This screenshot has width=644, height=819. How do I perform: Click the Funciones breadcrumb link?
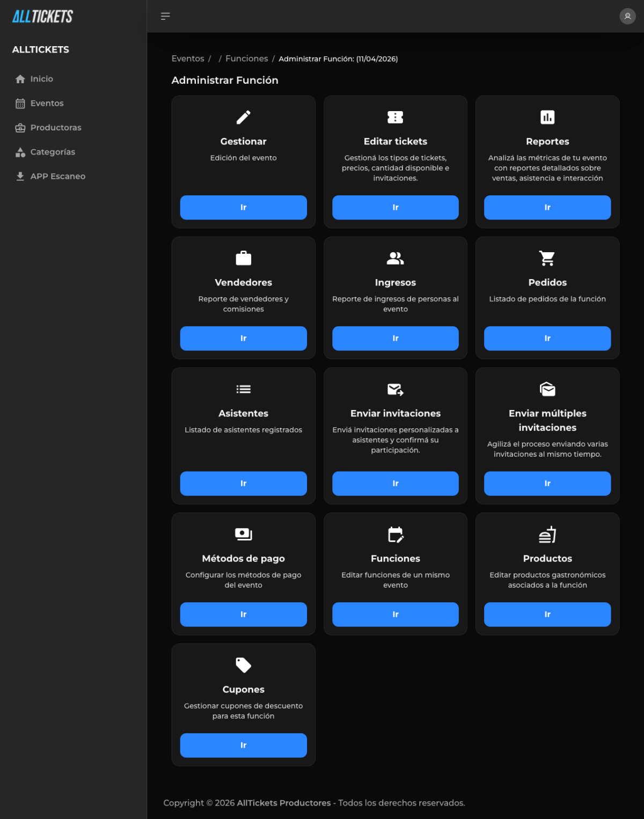click(x=246, y=58)
